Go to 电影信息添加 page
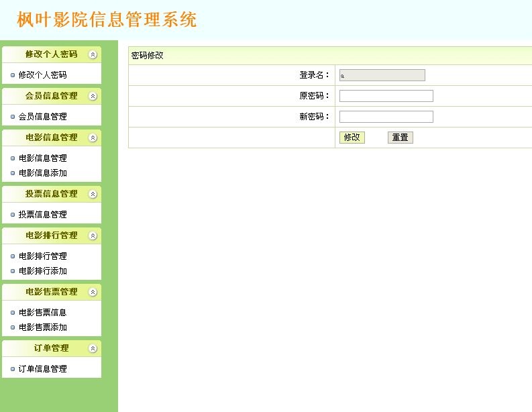The height and width of the screenshot is (412, 532). [42, 172]
